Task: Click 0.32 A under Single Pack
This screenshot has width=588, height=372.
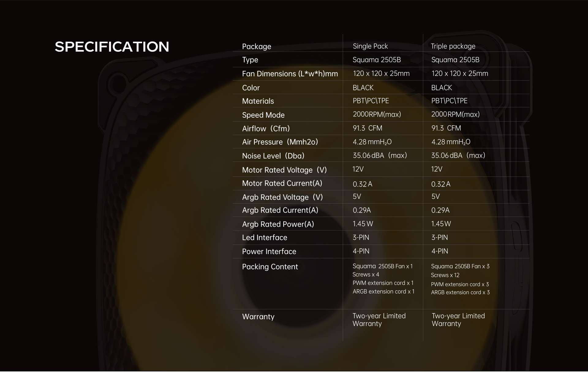Action: (362, 184)
